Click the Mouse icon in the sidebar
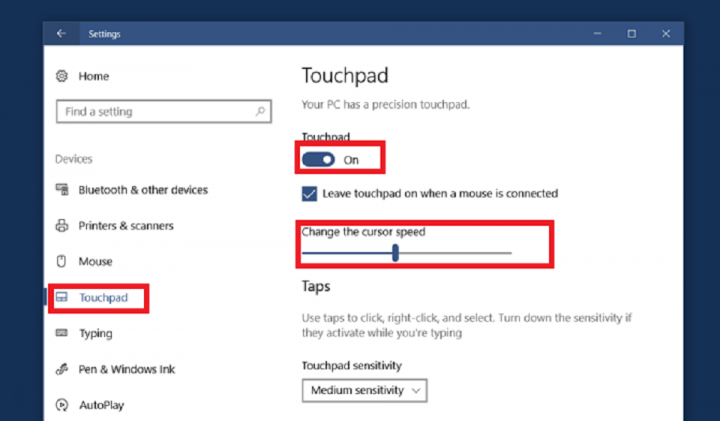Image resolution: width=720 pixels, height=421 pixels. (x=62, y=262)
